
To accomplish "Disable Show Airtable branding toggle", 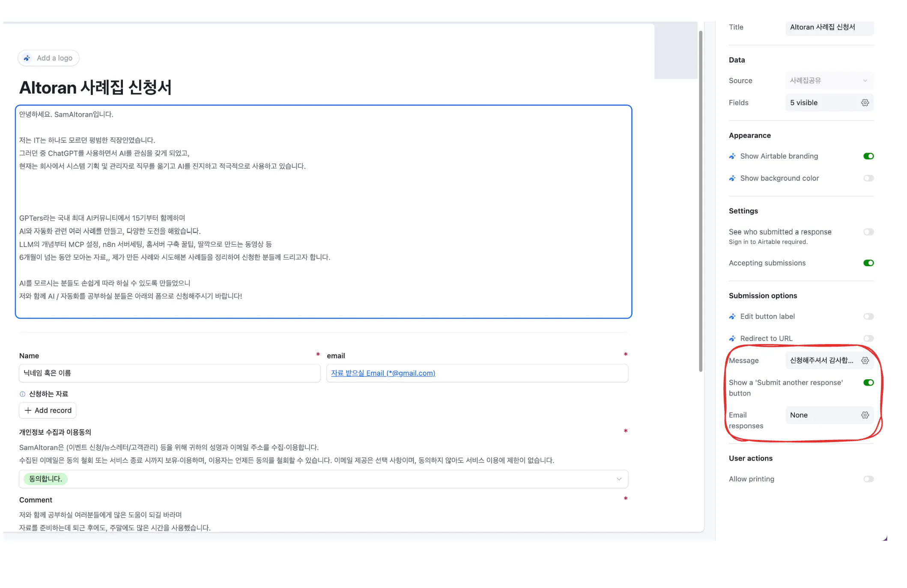I will coord(868,156).
